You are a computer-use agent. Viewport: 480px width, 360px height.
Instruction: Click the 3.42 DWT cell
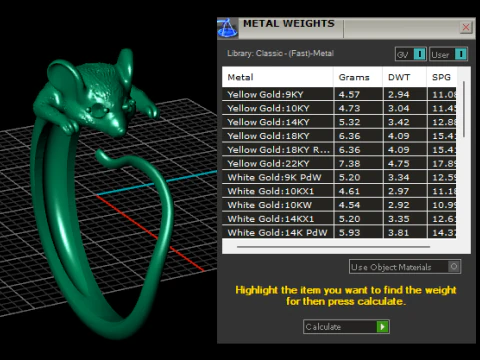(405, 122)
